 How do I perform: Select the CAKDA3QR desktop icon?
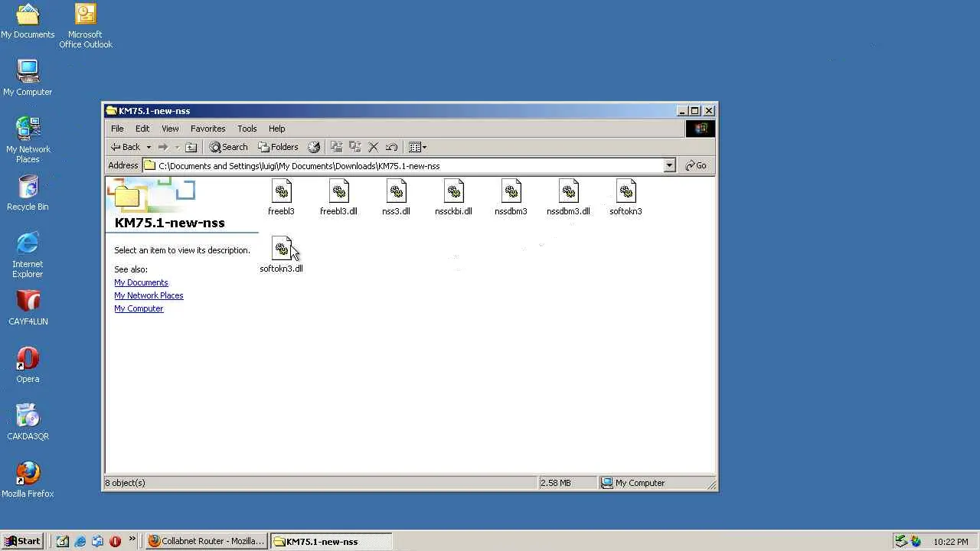coord(28,422)
